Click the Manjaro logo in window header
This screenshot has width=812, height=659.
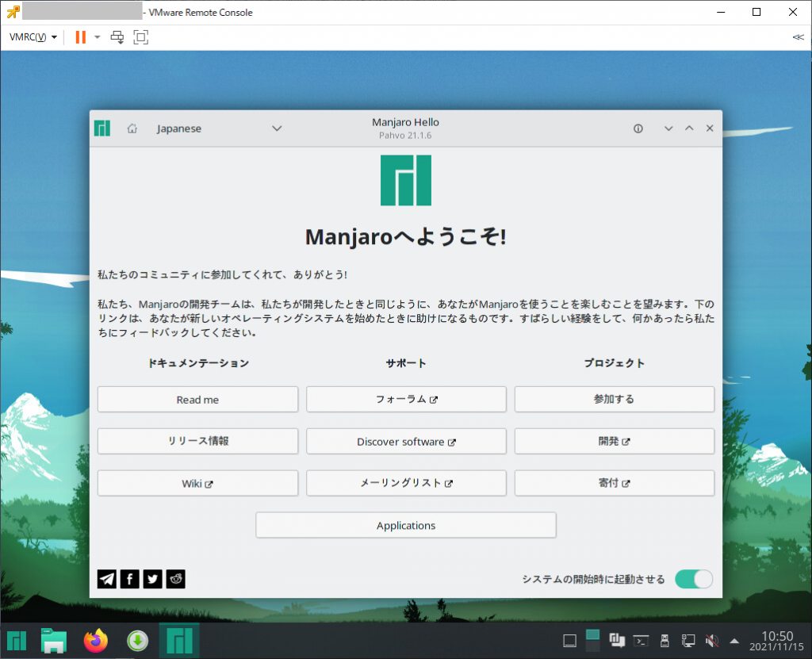(102, 128)
